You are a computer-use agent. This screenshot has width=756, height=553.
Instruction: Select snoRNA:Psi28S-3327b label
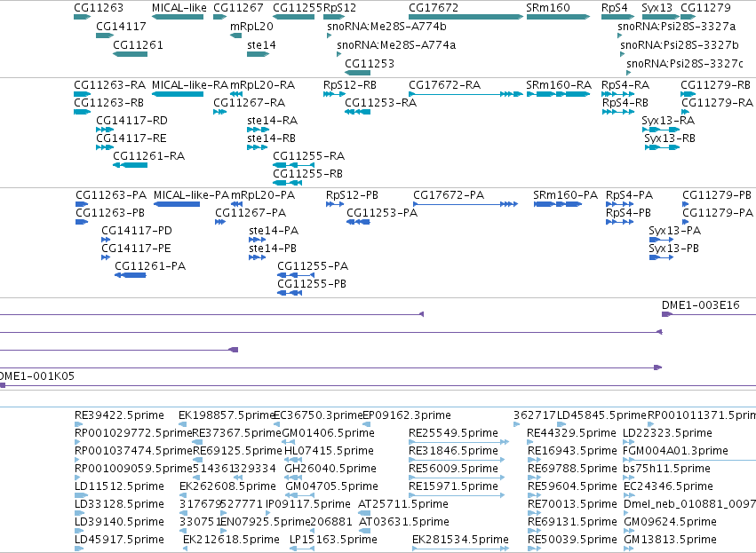point(680,45)
